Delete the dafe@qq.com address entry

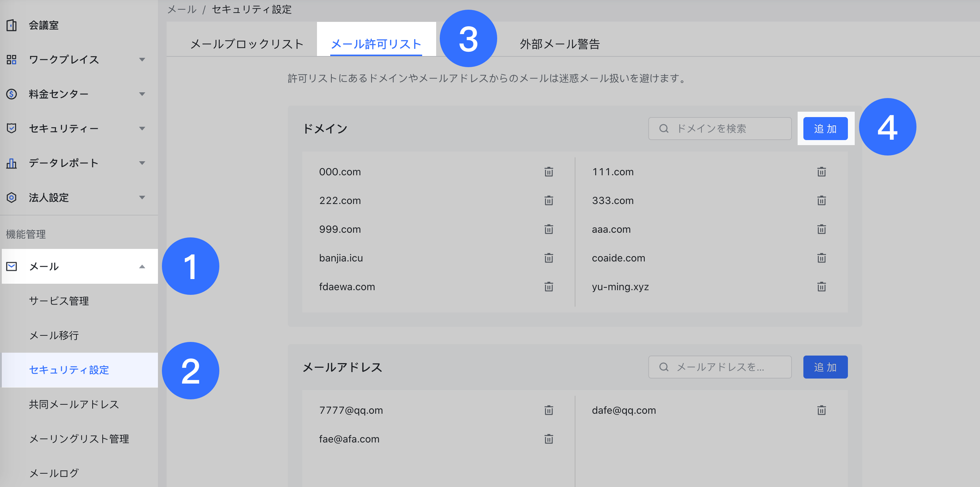[821, 410]
